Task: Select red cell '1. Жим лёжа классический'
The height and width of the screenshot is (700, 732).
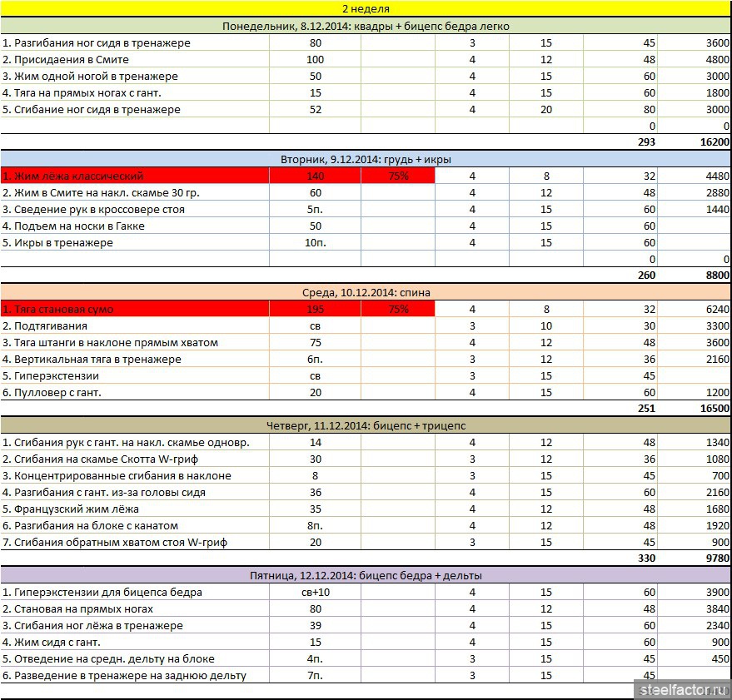Action: point(135,176)
